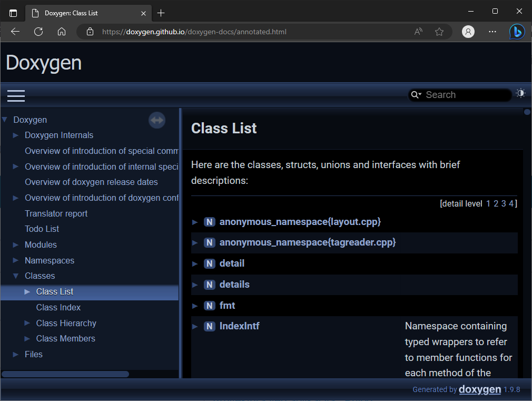Set detail level to 1

488,204
